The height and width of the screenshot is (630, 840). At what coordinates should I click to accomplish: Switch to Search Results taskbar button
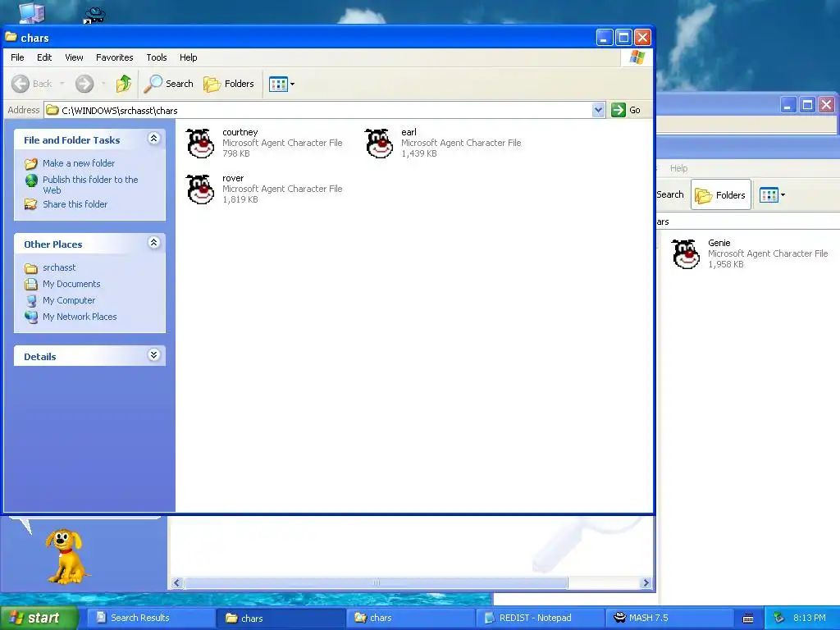150,619
